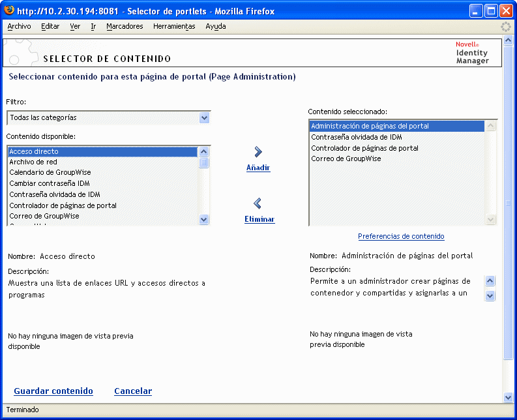Image resolution: width=517 pixels, height=420 pixels.
Task: Open the Ver menu
Action: [75, 26]
